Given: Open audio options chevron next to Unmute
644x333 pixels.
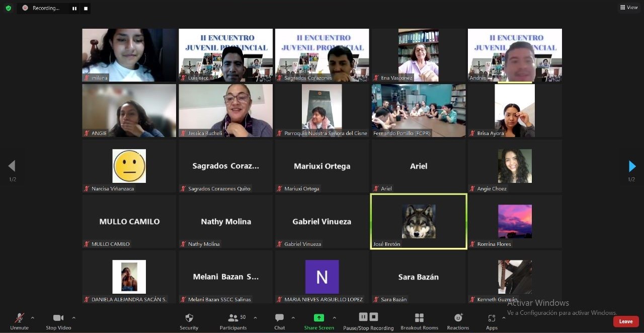Looking at the screenshot, I should 33,318.
